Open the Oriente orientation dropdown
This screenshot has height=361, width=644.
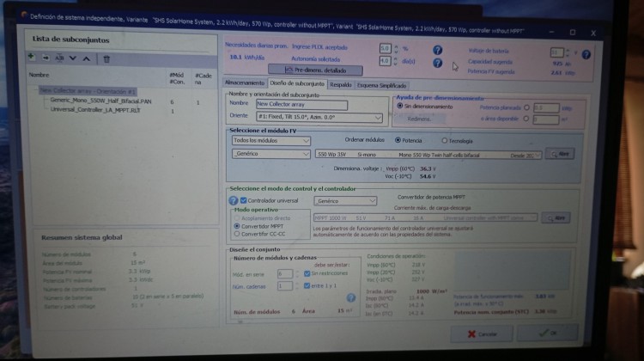[x=319, y=117]
